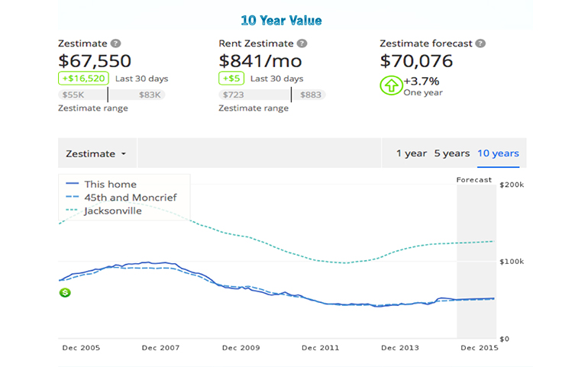Click the +$16,520 change badge

coord(82,79)
